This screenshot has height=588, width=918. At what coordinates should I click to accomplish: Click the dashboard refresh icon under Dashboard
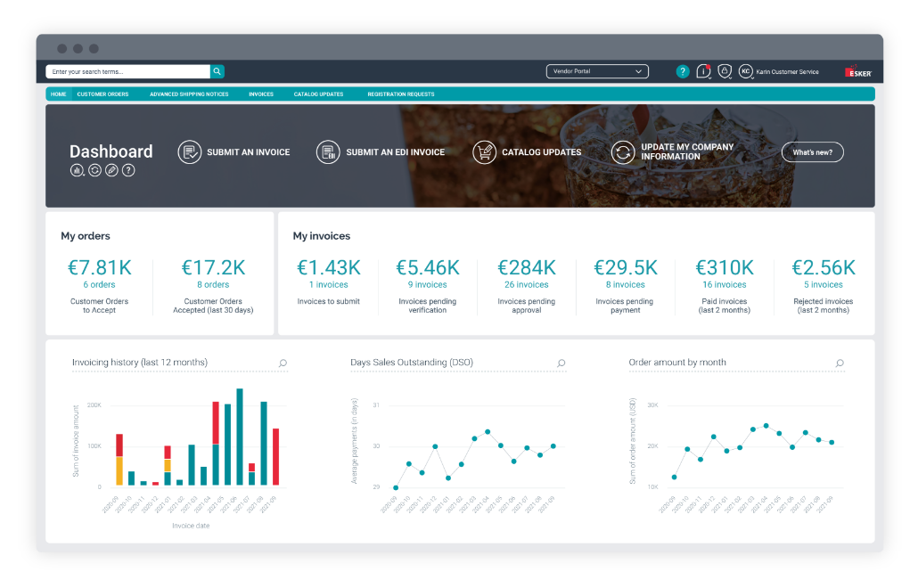94,170
